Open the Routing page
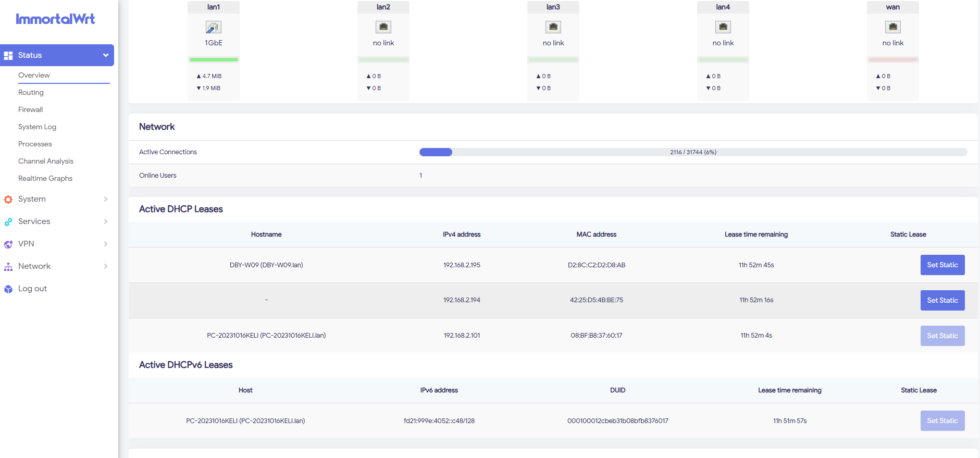 pos(31,92)
